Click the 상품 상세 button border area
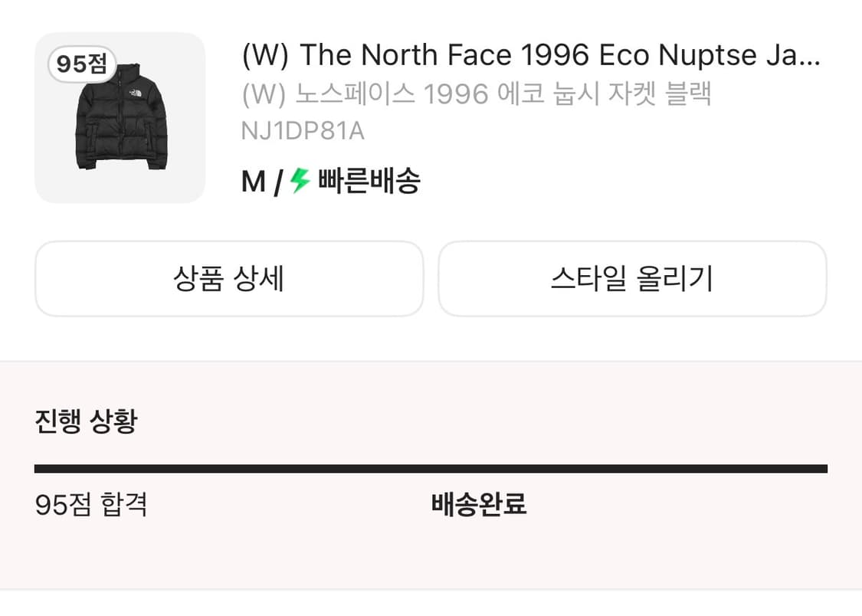The width and height of the screenshot is (862, 616). (x=228, y=244)
